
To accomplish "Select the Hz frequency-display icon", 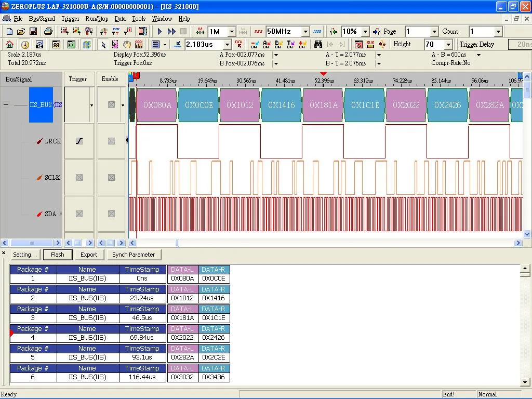I will tap(39, 45).
